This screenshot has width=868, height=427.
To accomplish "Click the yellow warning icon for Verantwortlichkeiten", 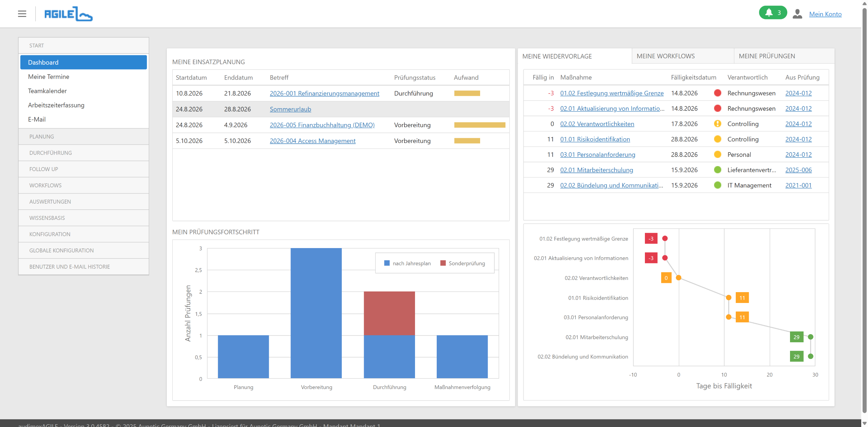I will pyautogui.click(x=717, y=124).
